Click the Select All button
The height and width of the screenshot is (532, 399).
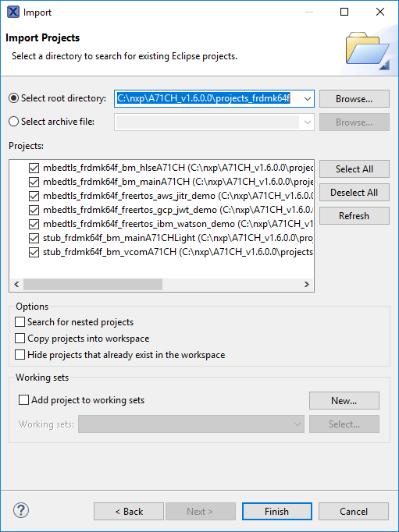(x=354, y=169)
